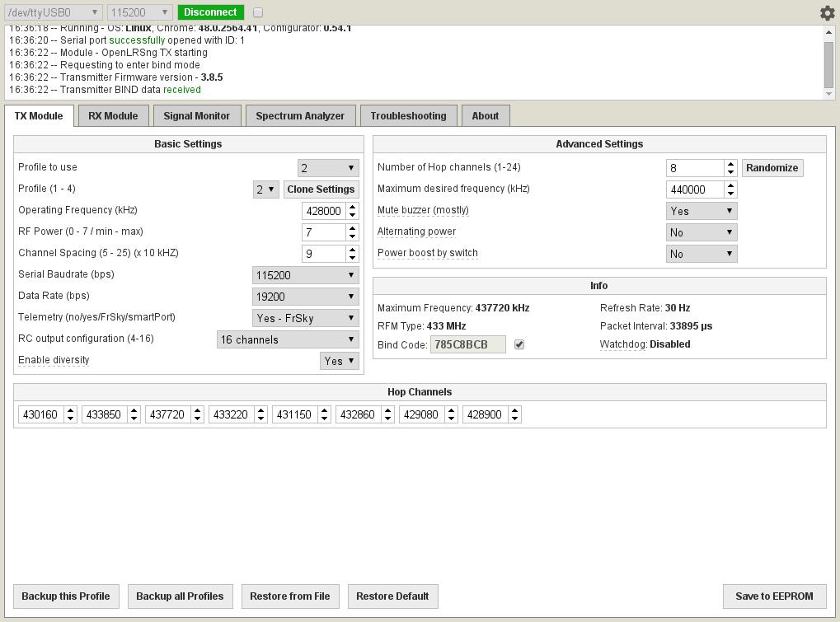Switch to the Spectrum Analyzer tab
This screenshot has width=840, height=622.
[300, 115]
